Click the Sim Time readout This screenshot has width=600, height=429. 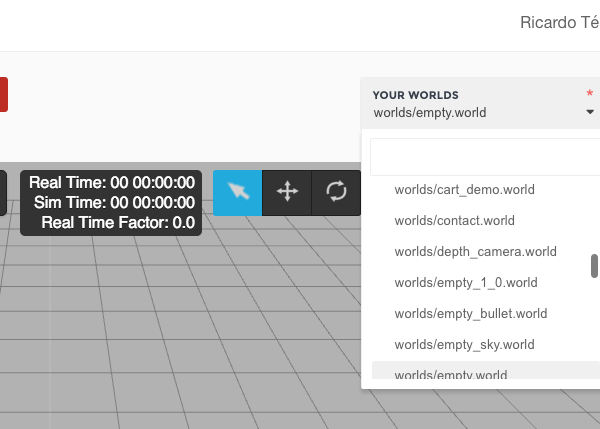pos(114,202)
